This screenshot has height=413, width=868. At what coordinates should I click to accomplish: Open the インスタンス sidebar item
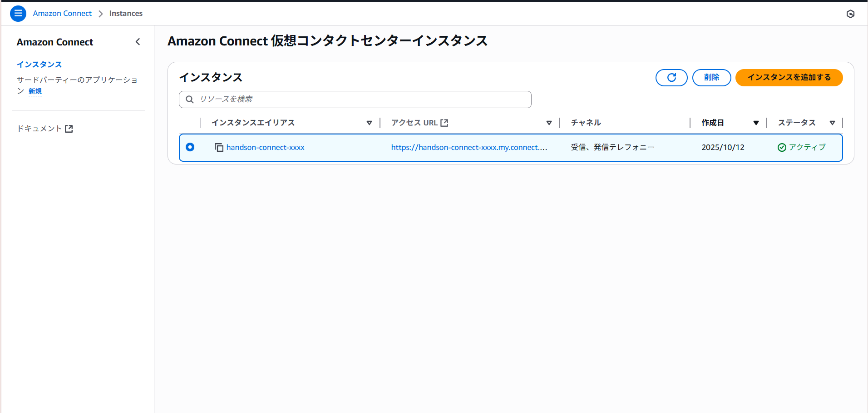coord(39,65)
